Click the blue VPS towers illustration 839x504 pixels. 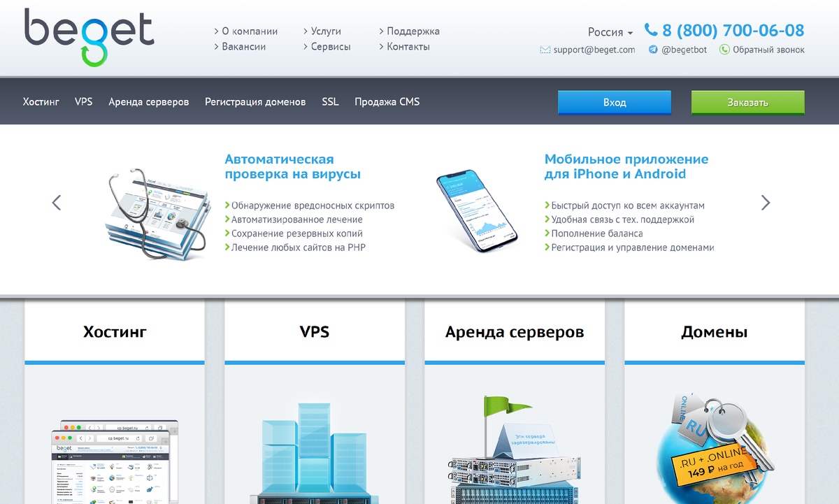coord(315,453)
